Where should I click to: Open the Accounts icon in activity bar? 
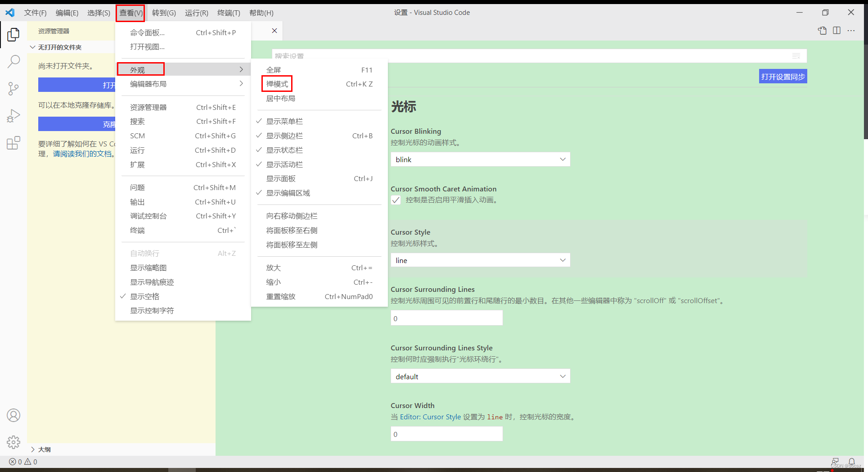pyautogui.click(x=13, y=415)
